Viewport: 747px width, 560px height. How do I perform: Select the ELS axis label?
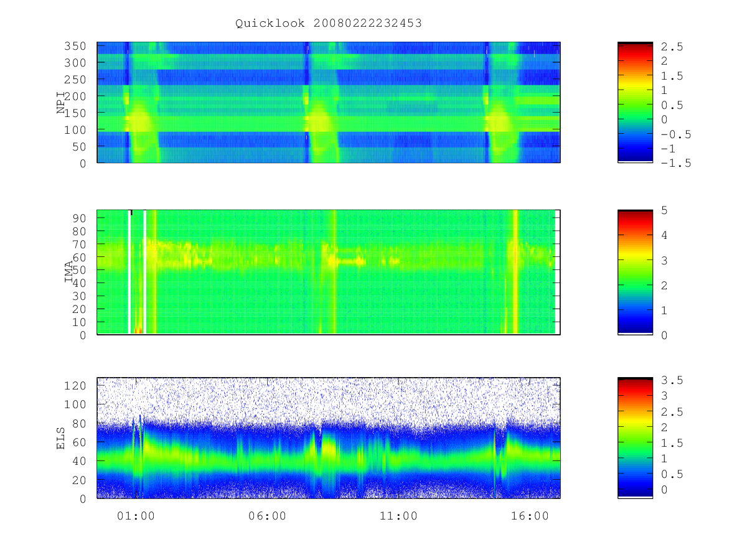(x=61, y=438)
